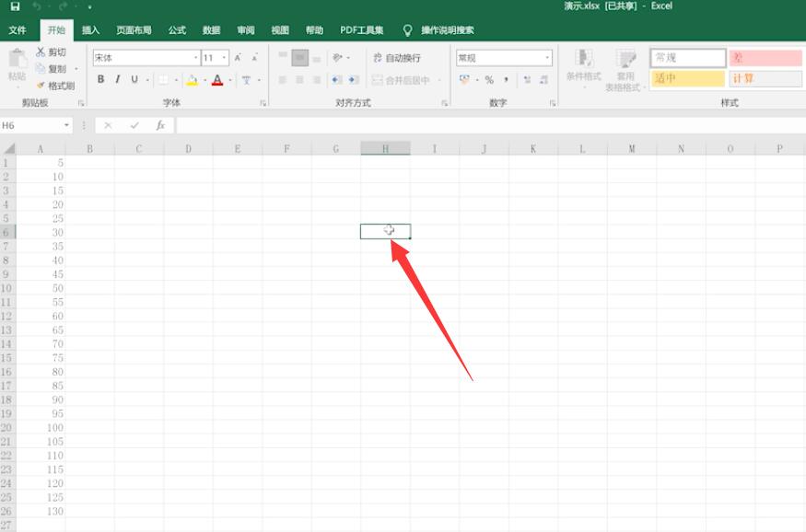
Task: Switch to the PDF工具集 tab
Action: click(x=361, y=30)
